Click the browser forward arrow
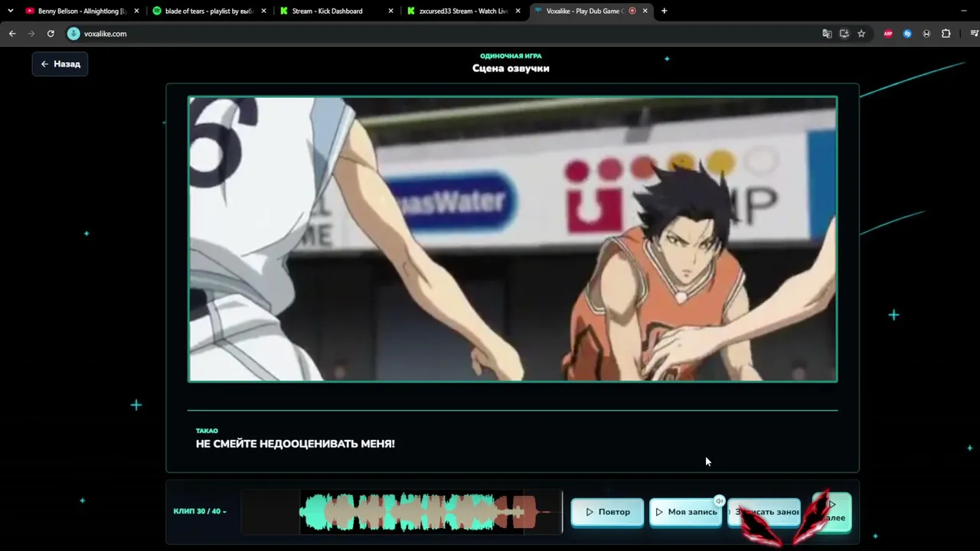Image resolution: width=980 pixels, height=551 pixels. coord(31,34)
